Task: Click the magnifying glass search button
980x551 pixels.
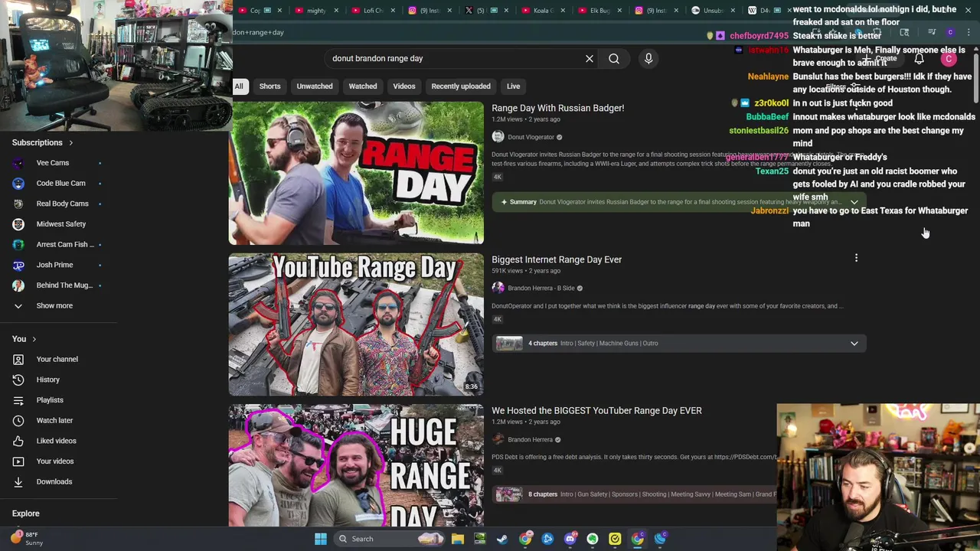Action: 614,58
